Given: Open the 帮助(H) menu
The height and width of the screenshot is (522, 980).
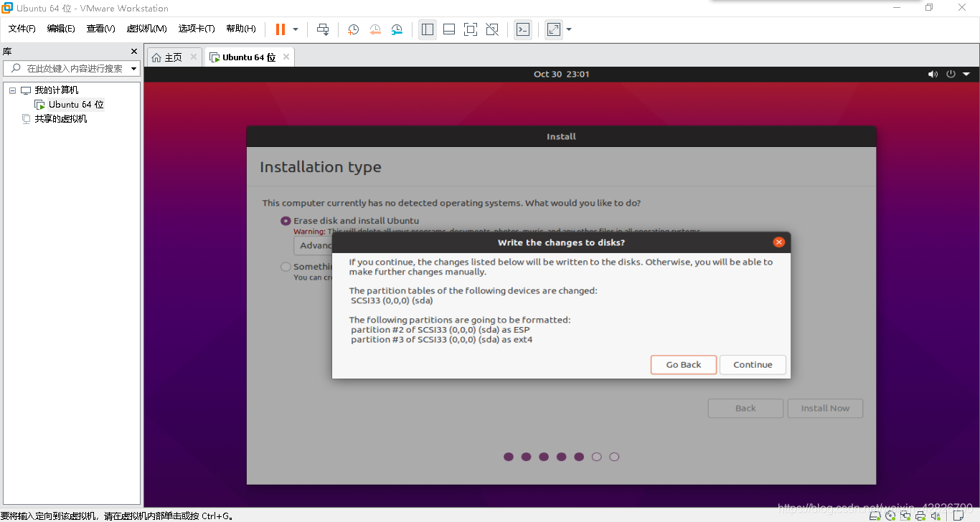Looking at the screenshot, I should pos(241,29).
